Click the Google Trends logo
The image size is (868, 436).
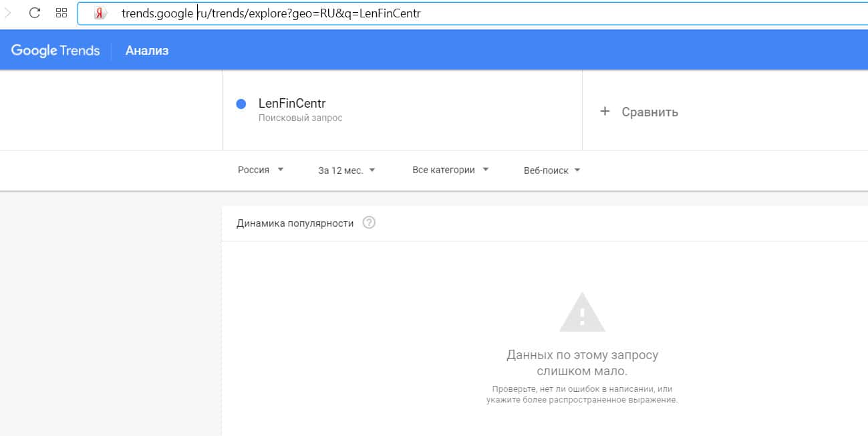click(55, 50)
